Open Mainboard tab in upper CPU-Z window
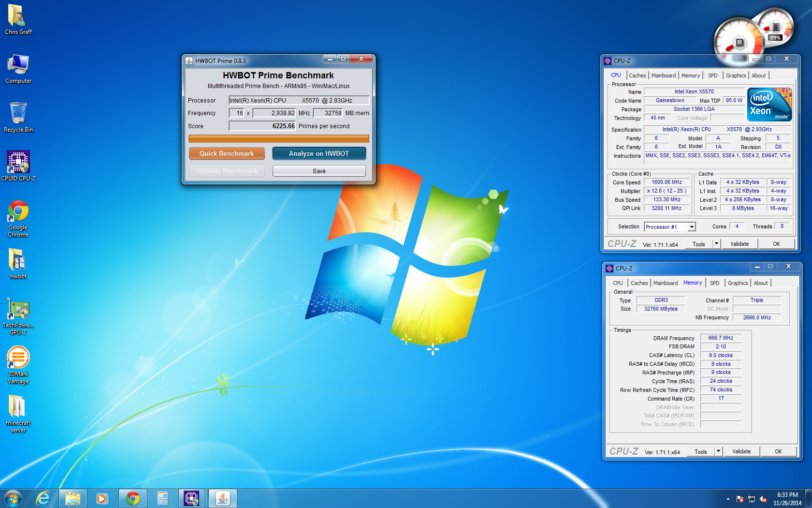 tap(664, 75)
